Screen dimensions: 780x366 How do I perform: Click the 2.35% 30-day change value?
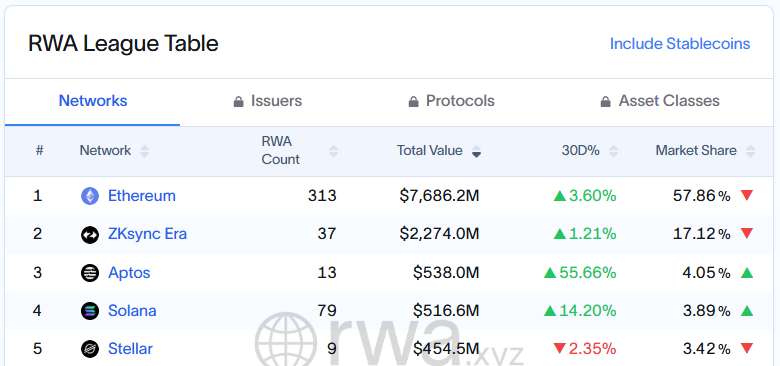pos(592,349)
